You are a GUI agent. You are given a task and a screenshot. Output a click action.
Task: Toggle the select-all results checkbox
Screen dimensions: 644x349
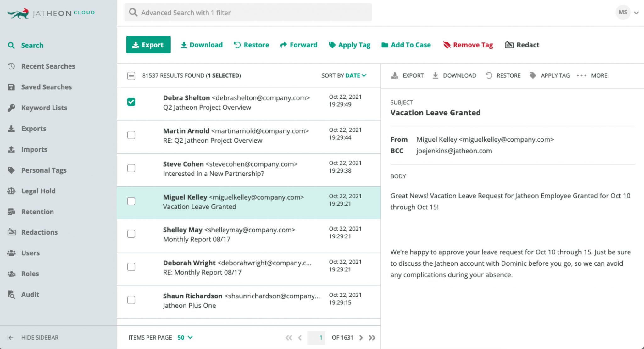point(131,76)
